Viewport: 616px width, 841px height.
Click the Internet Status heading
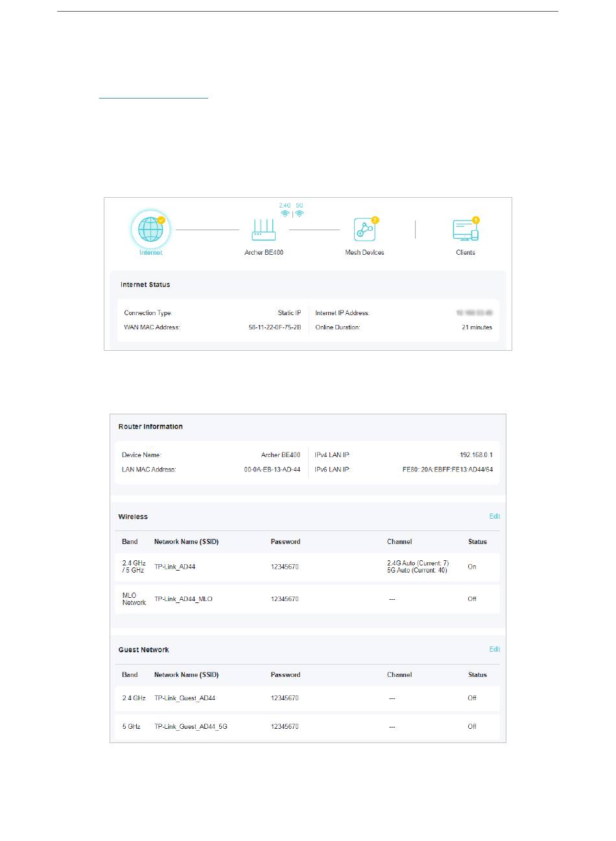(145, 285)
